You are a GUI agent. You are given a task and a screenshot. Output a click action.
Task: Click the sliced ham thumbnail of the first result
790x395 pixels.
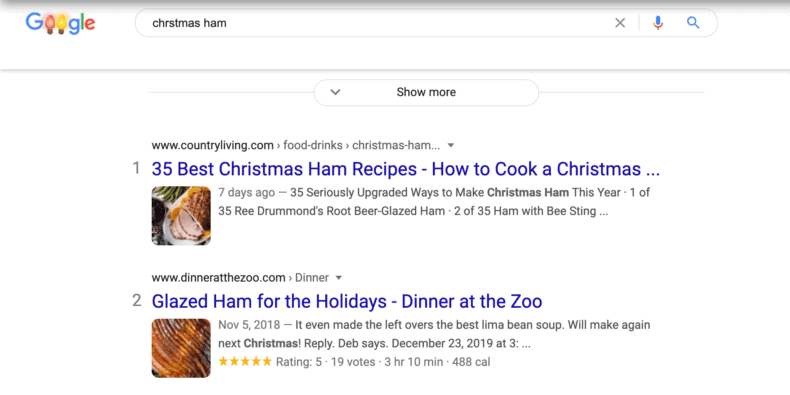(181, 216)
